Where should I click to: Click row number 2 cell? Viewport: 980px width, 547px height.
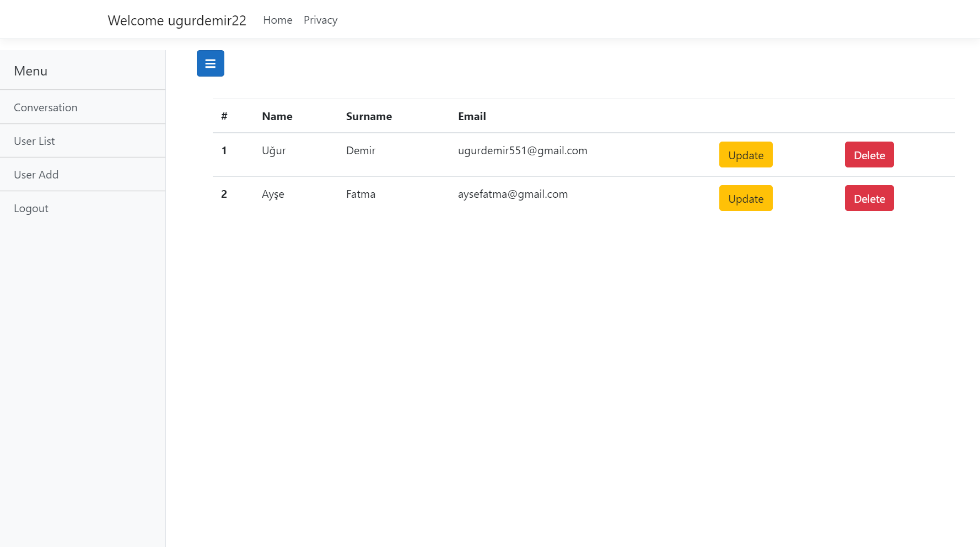pyautogui.click(x=224, y=194)
